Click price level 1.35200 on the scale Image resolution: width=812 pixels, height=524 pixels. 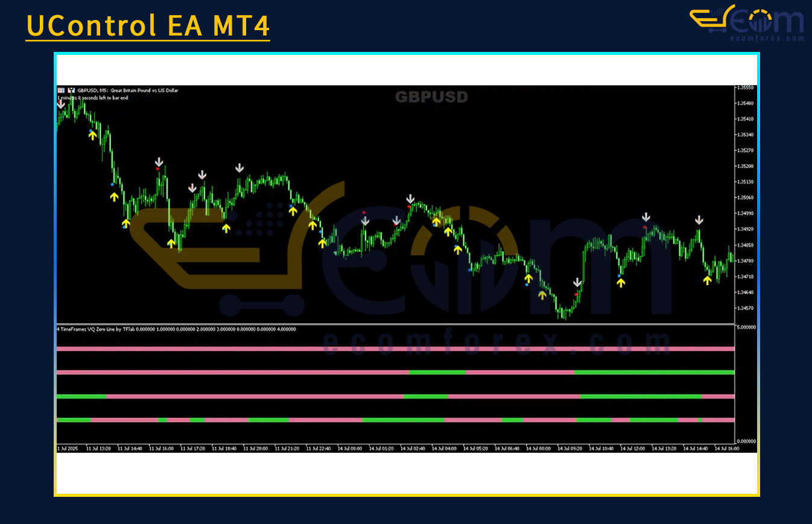click(747, 166)
